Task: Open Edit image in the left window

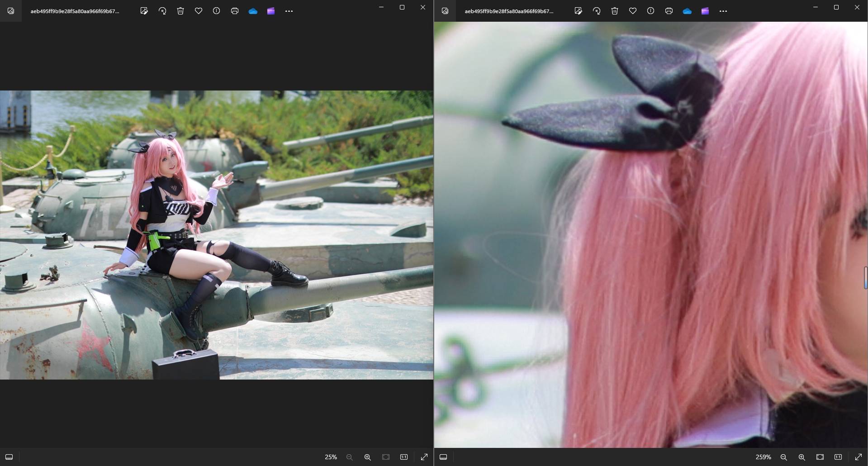Action: tap(144, 11)
